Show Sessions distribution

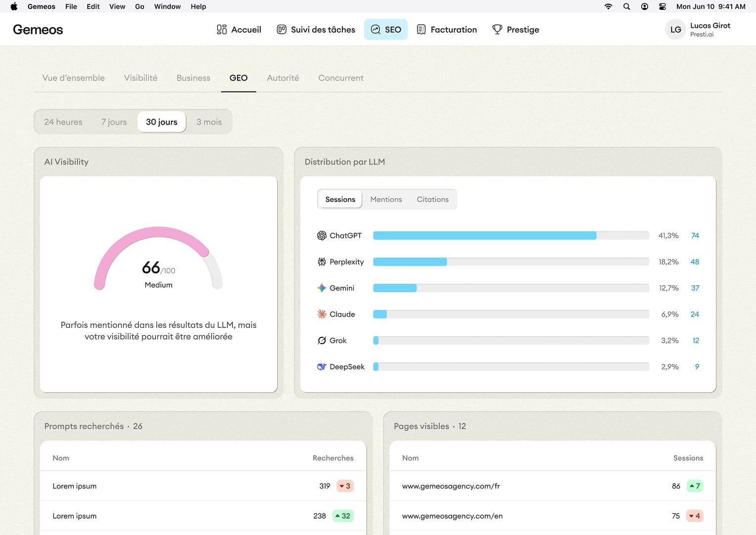tap(340, 199)
